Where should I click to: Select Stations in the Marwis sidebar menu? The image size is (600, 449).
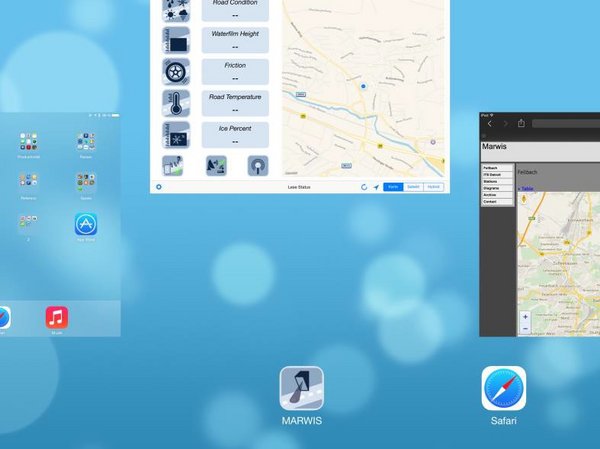(492, 181)
